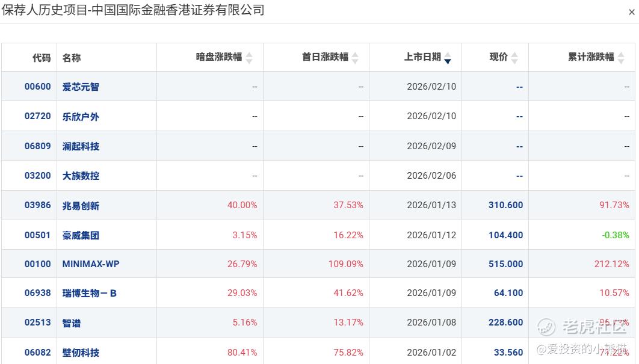Sort by 现价 column arrows

click(x=514, y=58)
